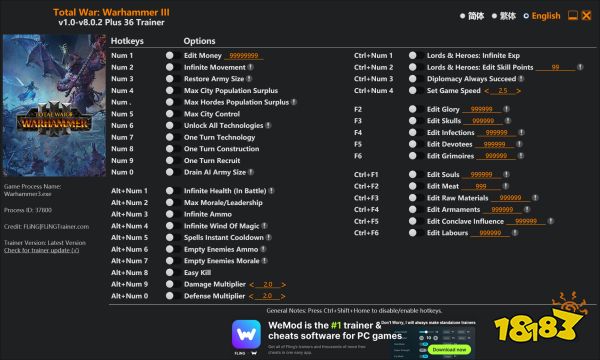Viewport: 600px width, 360px height.
Task: Click info icon next to Diplomacy Always Succeed
Action: [521, 79]
